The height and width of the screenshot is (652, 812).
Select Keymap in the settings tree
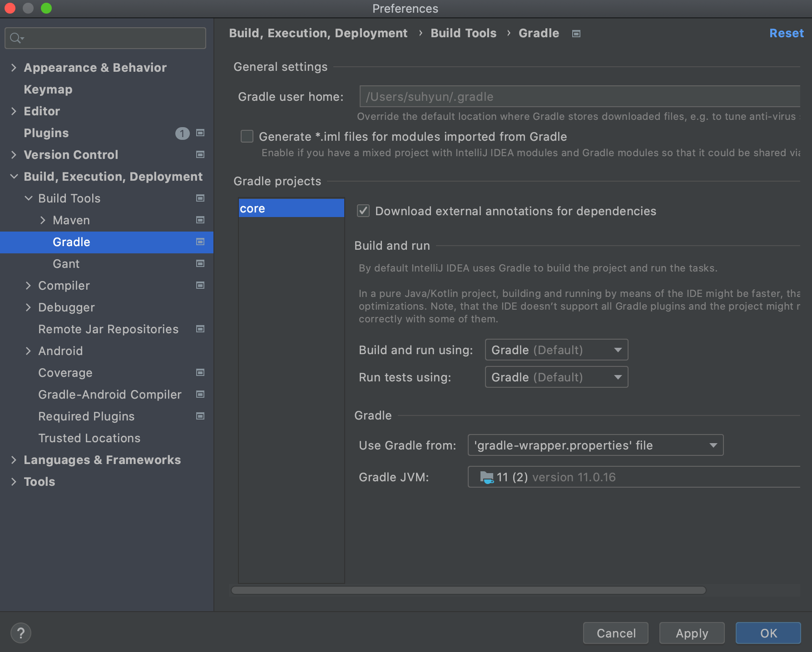point(48,89)
